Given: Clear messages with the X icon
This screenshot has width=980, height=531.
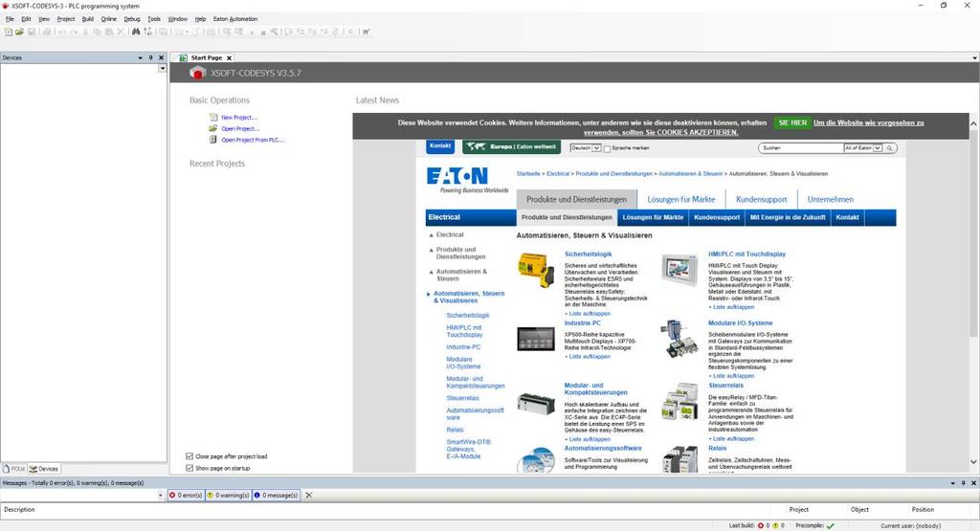Looking at the screenshot, I should tap(309, 495).
